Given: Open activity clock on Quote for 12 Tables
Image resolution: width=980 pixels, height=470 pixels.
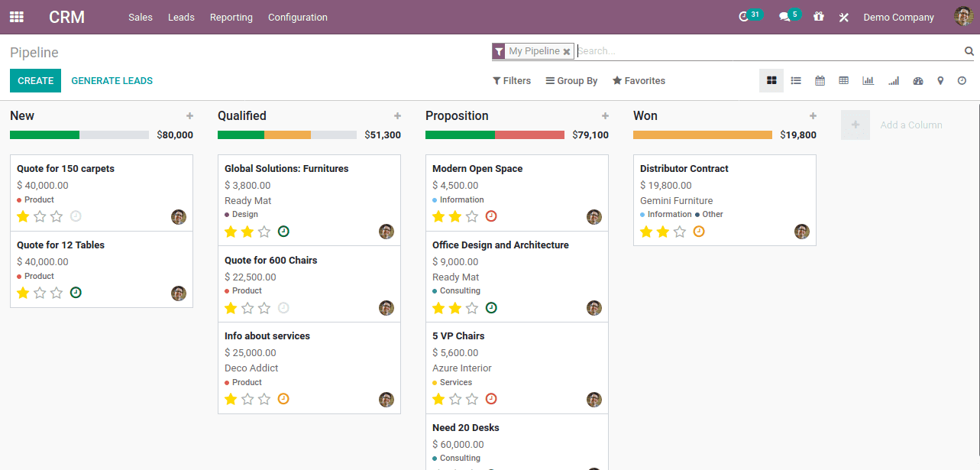Looking at the screenshot, I should [76, 293].
